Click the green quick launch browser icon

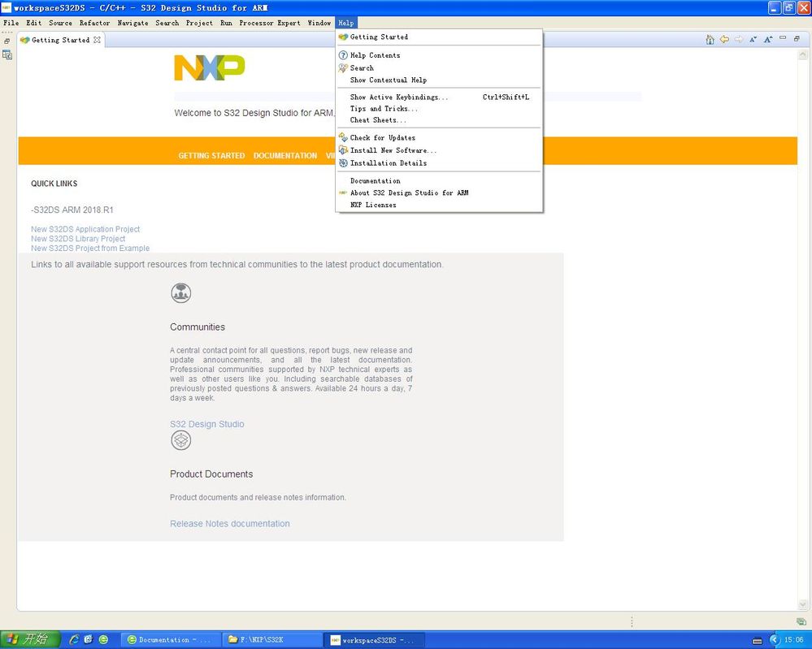point(103,640)
